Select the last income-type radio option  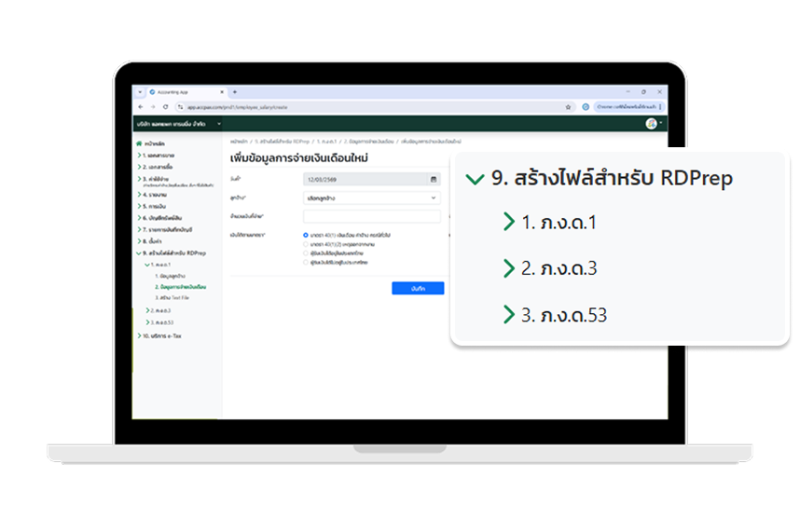[x=306, y=263]
